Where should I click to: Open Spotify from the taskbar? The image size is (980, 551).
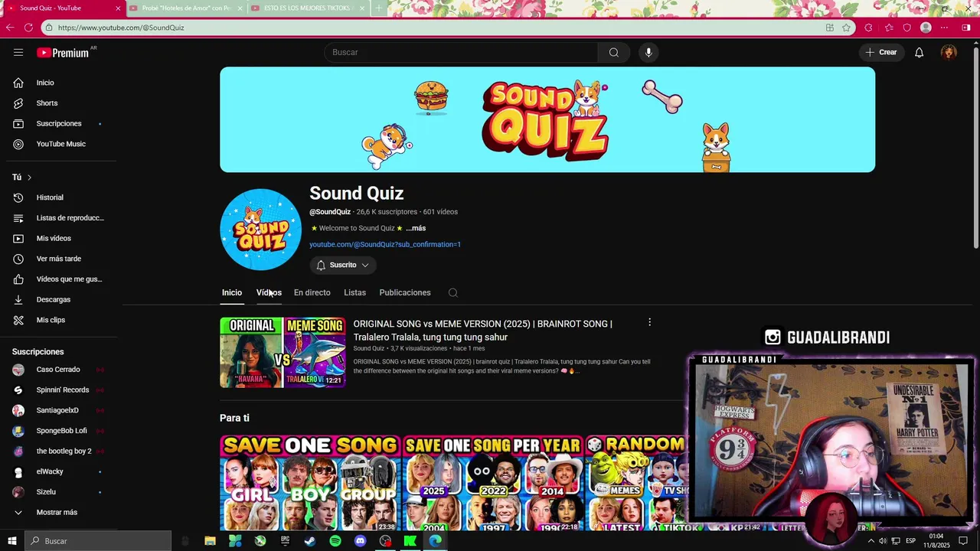tap(335, 541)
